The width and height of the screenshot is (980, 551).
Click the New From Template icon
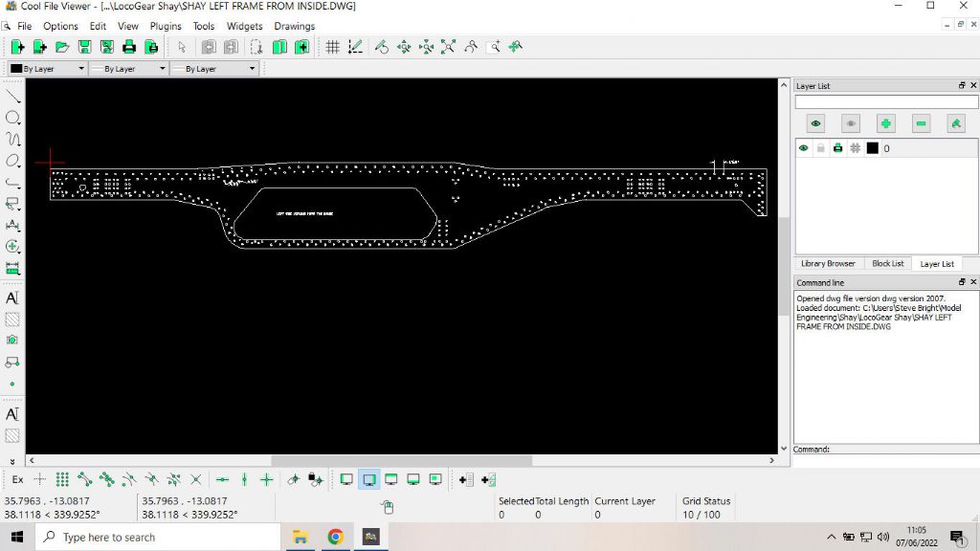coord(39,47)
